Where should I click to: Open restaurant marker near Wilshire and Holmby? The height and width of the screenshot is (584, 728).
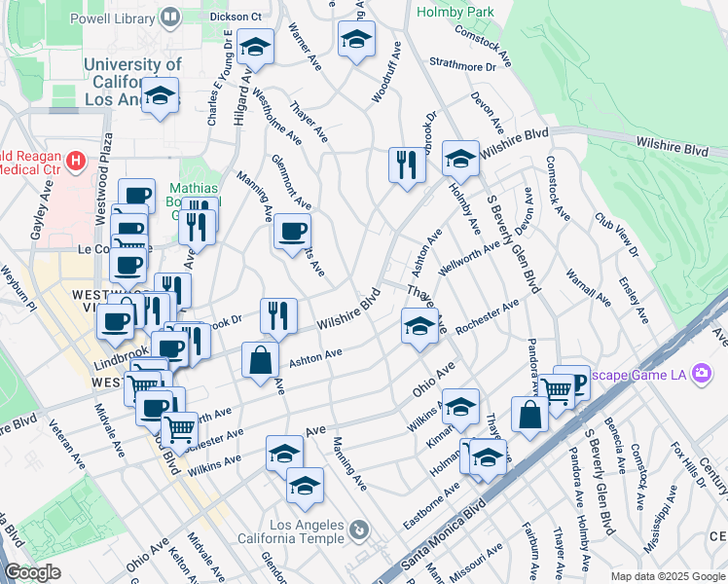tap(407, 168)
